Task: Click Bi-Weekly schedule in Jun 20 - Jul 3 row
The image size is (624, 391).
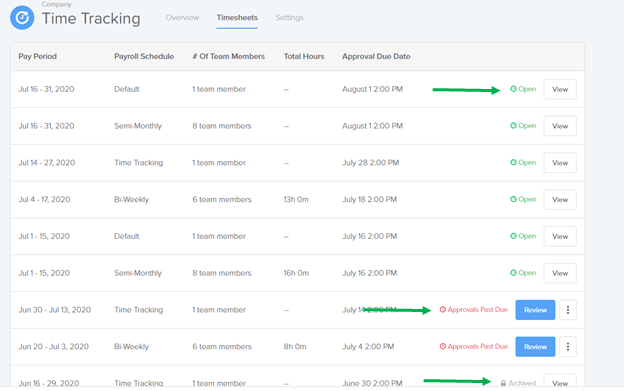Action: [x=132, y=346]
